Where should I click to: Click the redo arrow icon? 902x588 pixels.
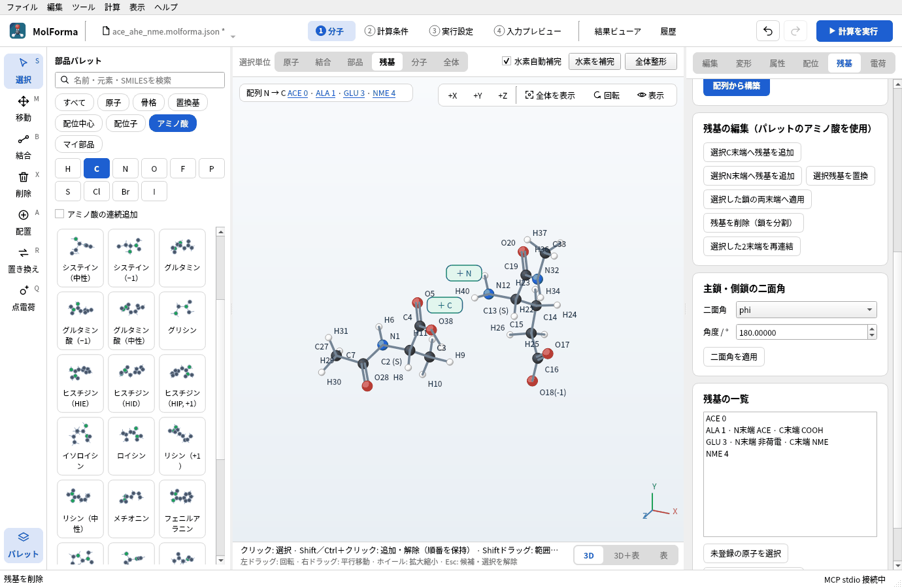795,31
